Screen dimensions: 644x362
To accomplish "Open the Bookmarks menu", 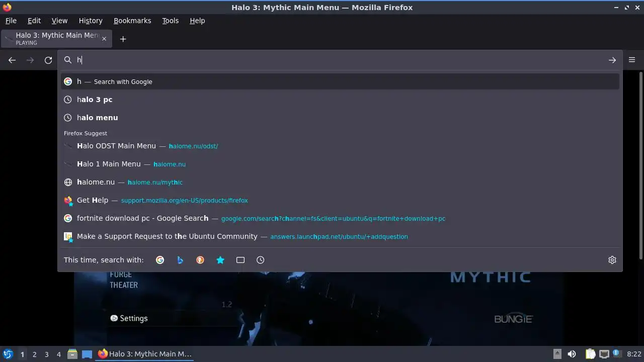I will [x=132, y=21].
